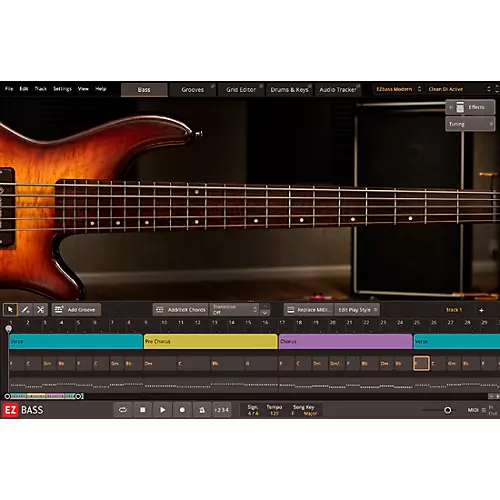Edit the Tempo value 120

point(274,413)
